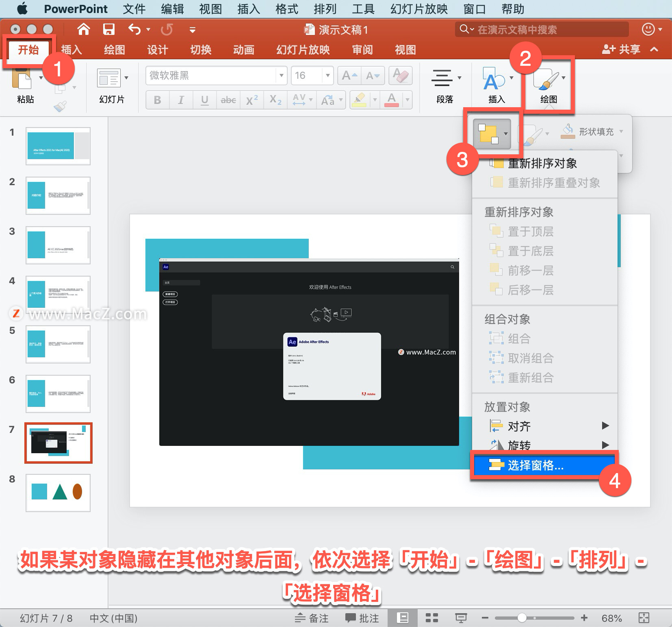Click the Redo arrow icon
Image resolution: width=672 pixels, height=627 pixels.
point(167,29)
